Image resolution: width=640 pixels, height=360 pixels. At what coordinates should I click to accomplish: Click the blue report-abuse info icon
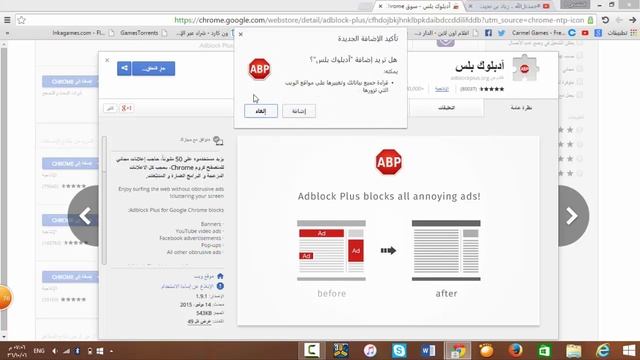coord(220,286)
